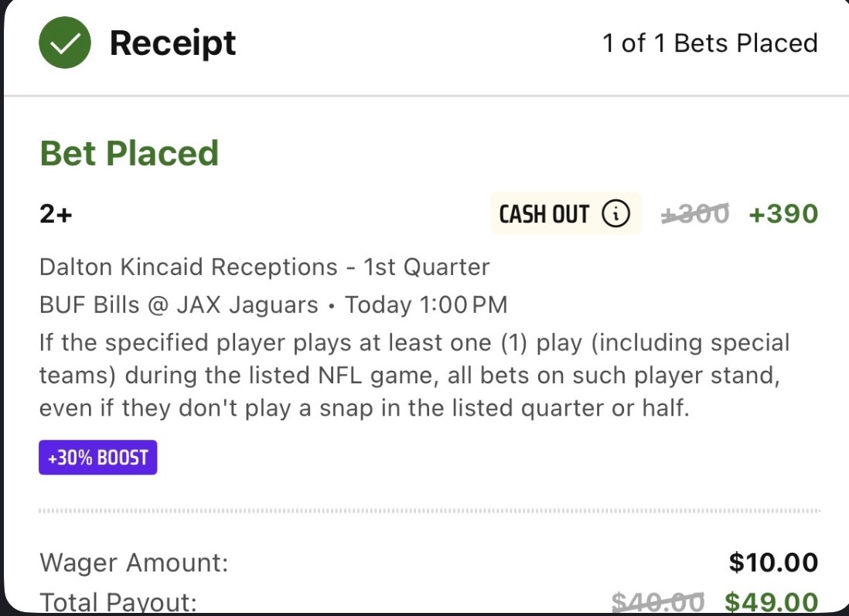Image resolution: width=849 pixels, height=616 pixels.
Task: Click the boosted +390 odds
Action: (783, 214)
